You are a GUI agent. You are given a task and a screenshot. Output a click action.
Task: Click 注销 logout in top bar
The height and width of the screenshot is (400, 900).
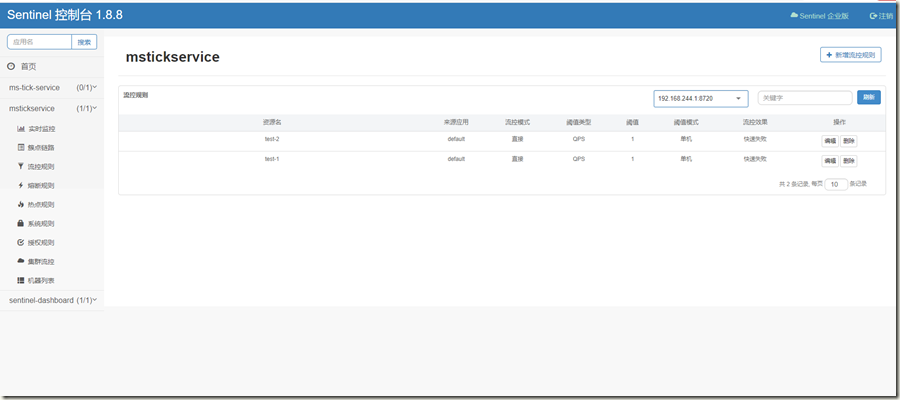point(881,16)
